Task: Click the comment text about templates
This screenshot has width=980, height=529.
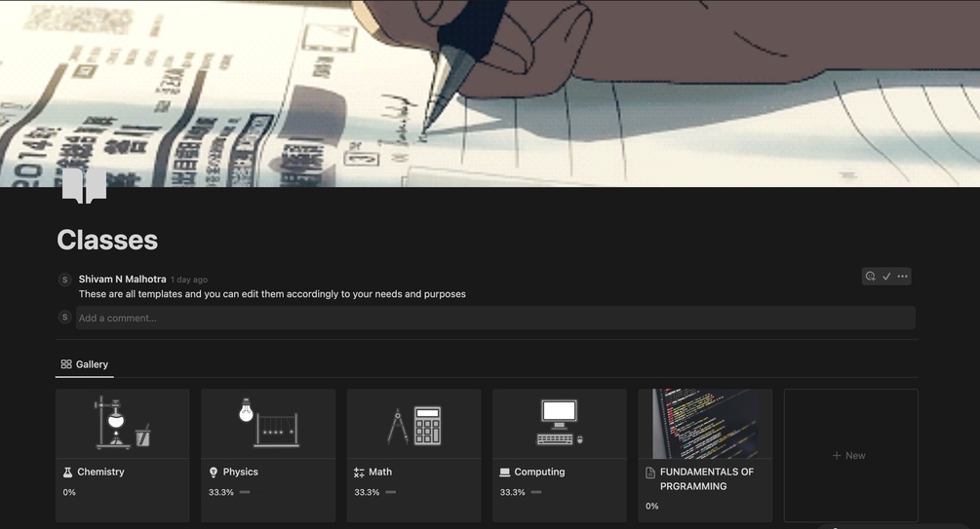Action: pos(272,293)
